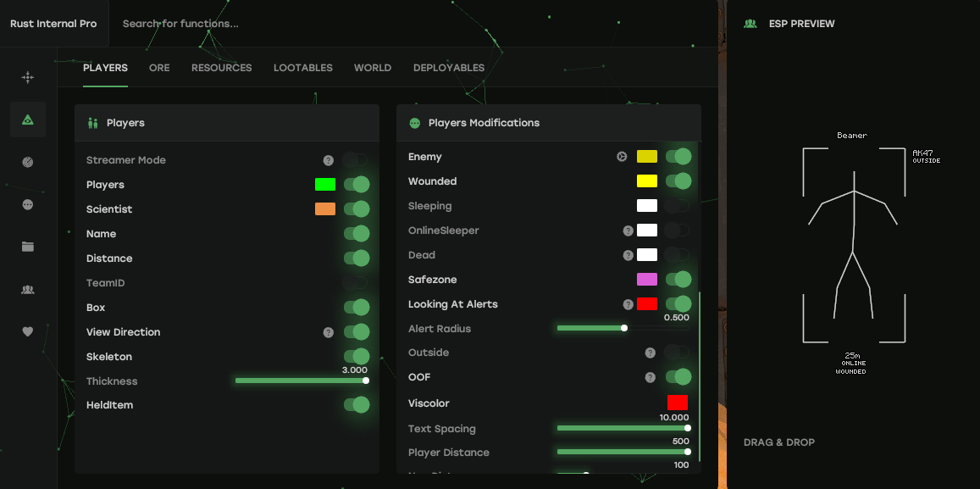Go to the WORLD tab
This screenshot has height=489, width=980.
pos(373,68)
